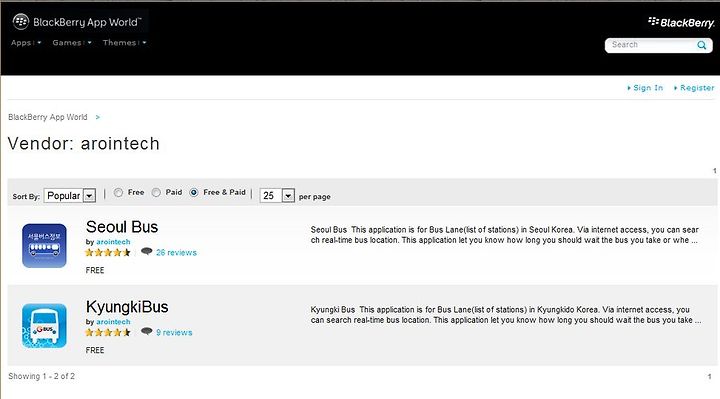Open the 9 reviews link
Viewport: 720px width, 399px height.
click(x=174, y=332)
